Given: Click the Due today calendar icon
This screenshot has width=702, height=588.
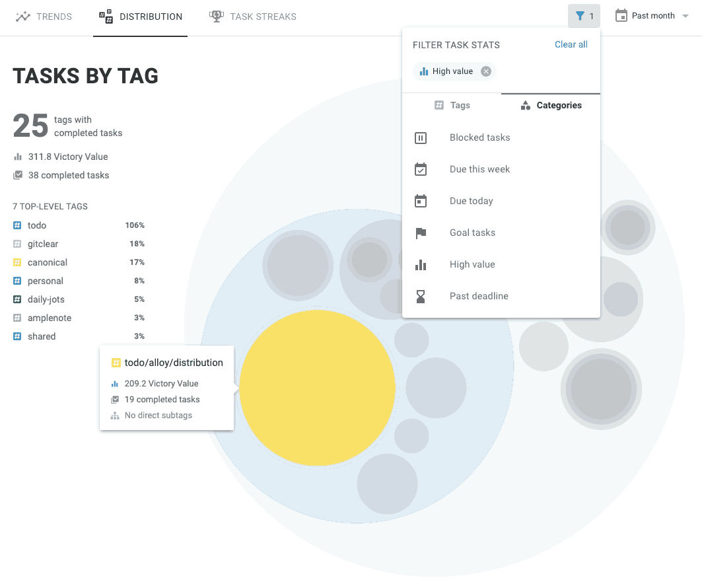Looking at the screenshot, I should 421,202.
